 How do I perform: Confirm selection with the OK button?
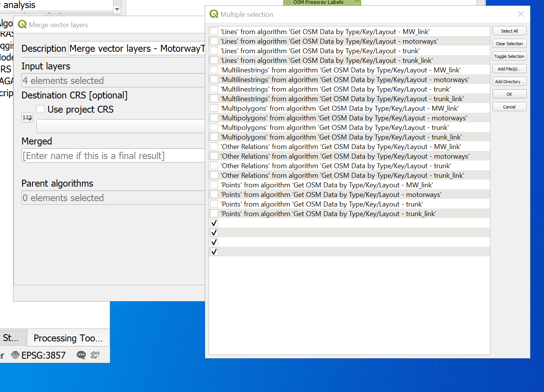click(509, 93)
